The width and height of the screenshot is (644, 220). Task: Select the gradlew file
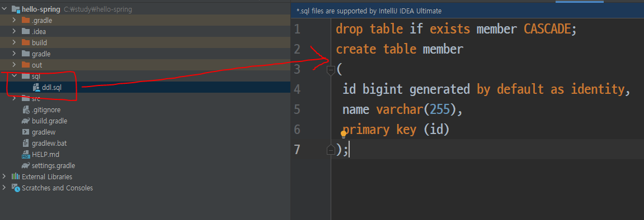tap(44, 132)
